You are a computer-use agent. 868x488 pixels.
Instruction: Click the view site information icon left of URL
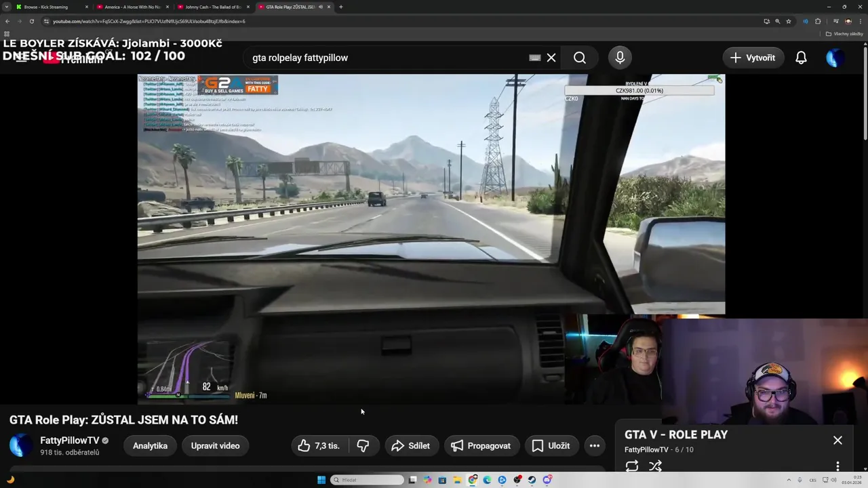pos(46,21)
